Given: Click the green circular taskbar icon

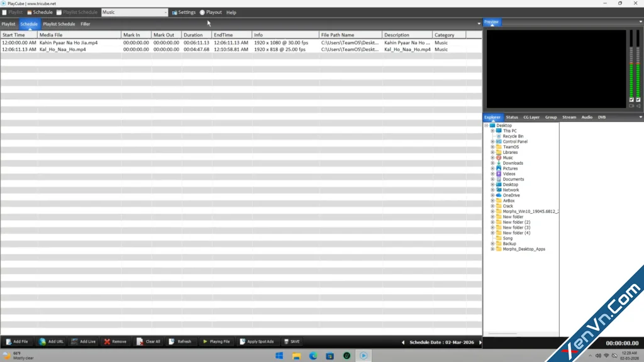Looking at the screenshot, I should [x=347, y=356].
